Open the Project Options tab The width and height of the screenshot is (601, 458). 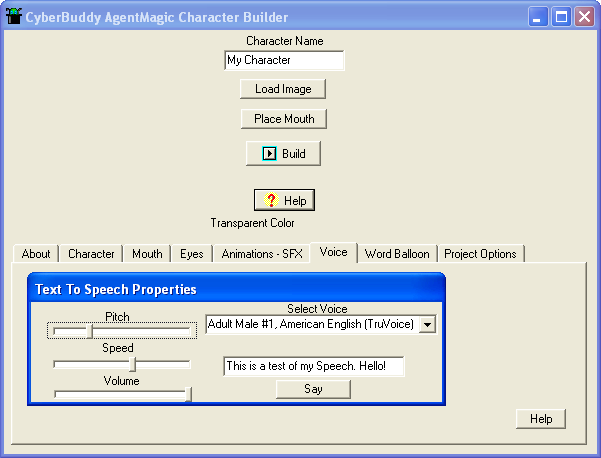(480, 254)
